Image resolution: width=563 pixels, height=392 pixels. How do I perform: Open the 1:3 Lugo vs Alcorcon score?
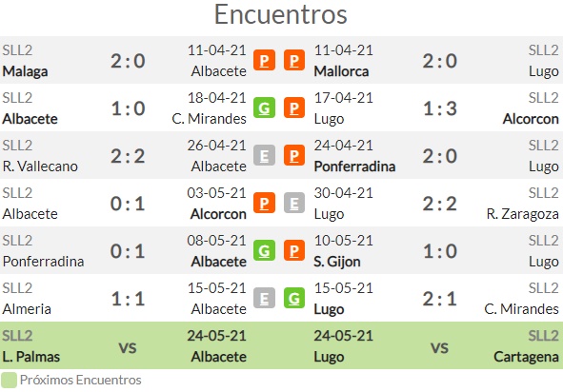point(440,108)
